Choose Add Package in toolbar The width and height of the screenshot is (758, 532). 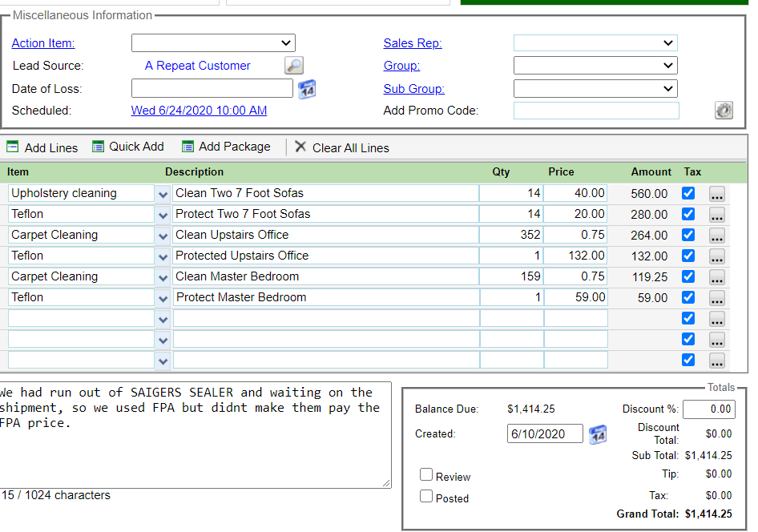point(226,147)
